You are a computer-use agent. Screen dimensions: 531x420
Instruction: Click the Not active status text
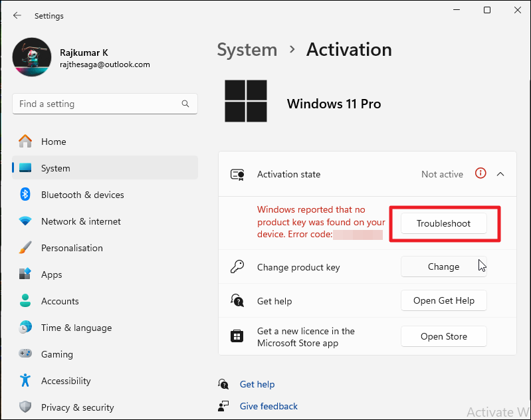click(442, 174)
